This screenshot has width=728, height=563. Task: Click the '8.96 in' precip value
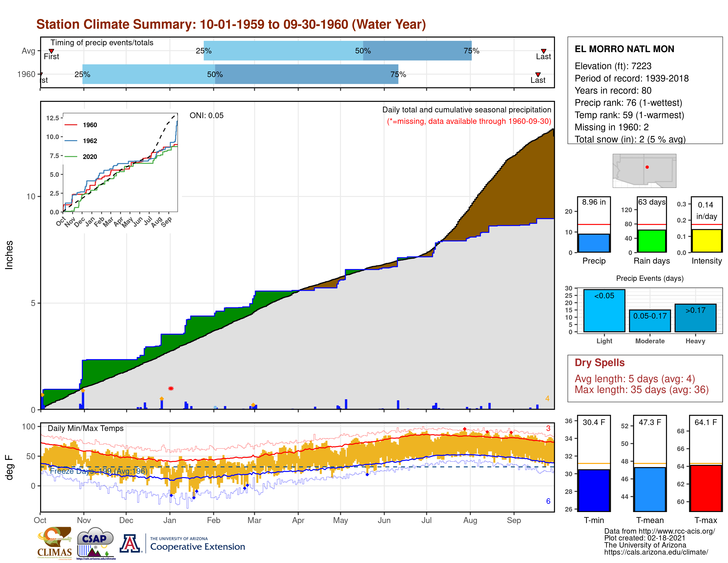594,202
